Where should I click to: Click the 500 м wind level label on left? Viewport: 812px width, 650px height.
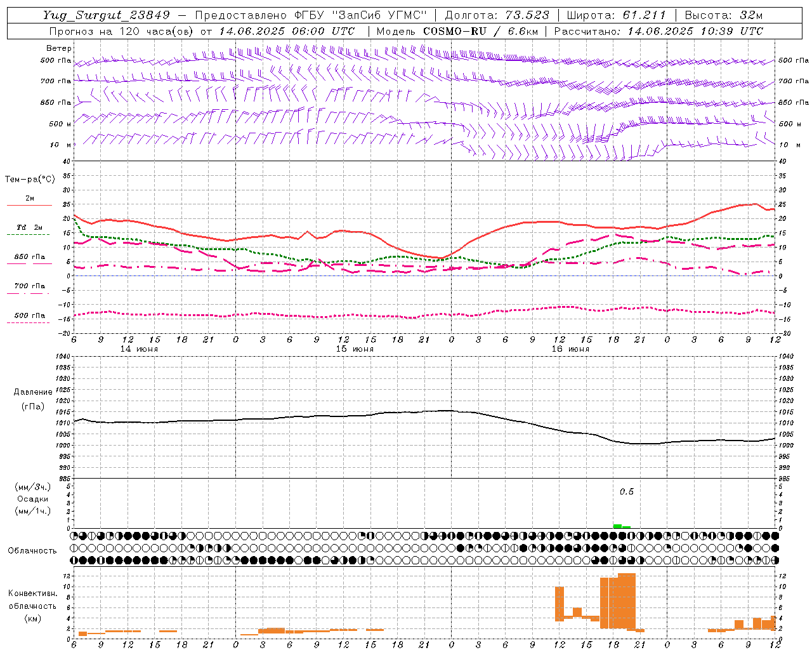coord(60,124)
